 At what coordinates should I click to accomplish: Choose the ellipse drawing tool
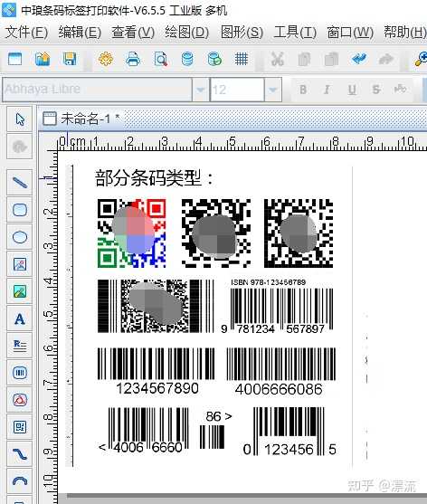pyautogui.click(x=20, y=237)
